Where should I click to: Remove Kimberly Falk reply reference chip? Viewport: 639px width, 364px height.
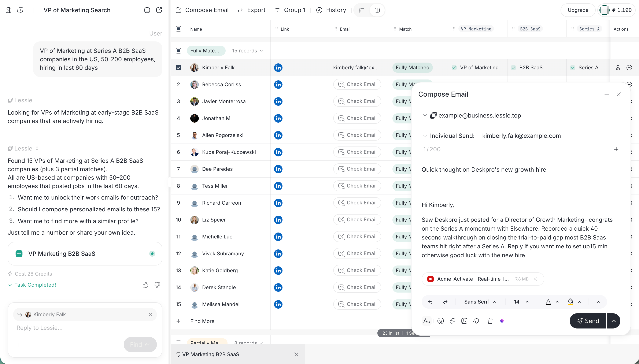151,315
